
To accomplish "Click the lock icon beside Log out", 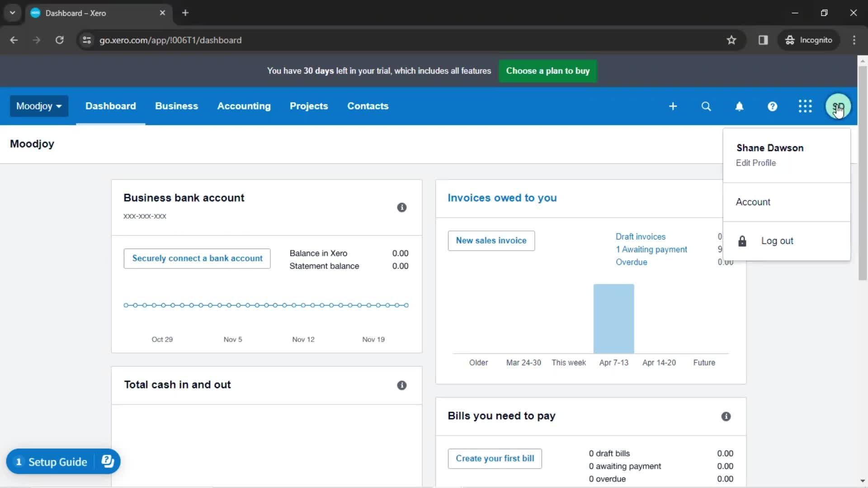I will tap(742, 241).
